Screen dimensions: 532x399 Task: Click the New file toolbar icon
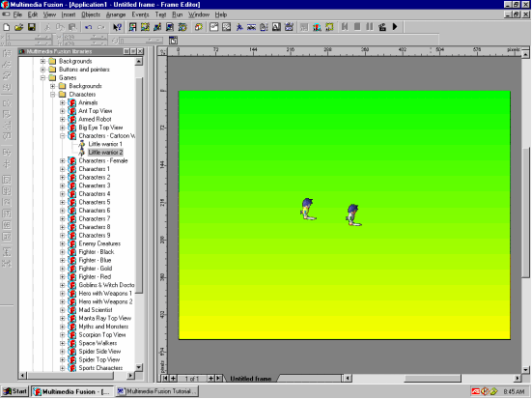coord(6,27)
